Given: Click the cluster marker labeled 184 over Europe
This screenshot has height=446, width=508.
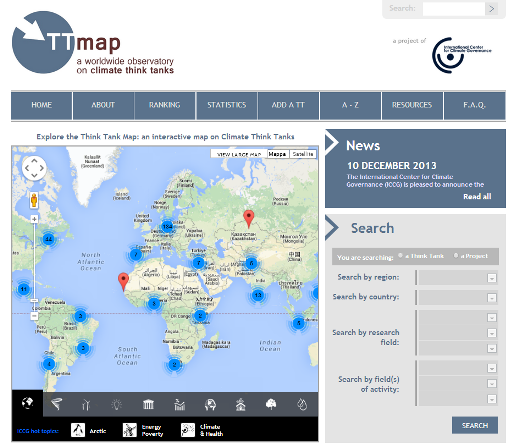Looking at the screenshot, I should pos(167,227).
